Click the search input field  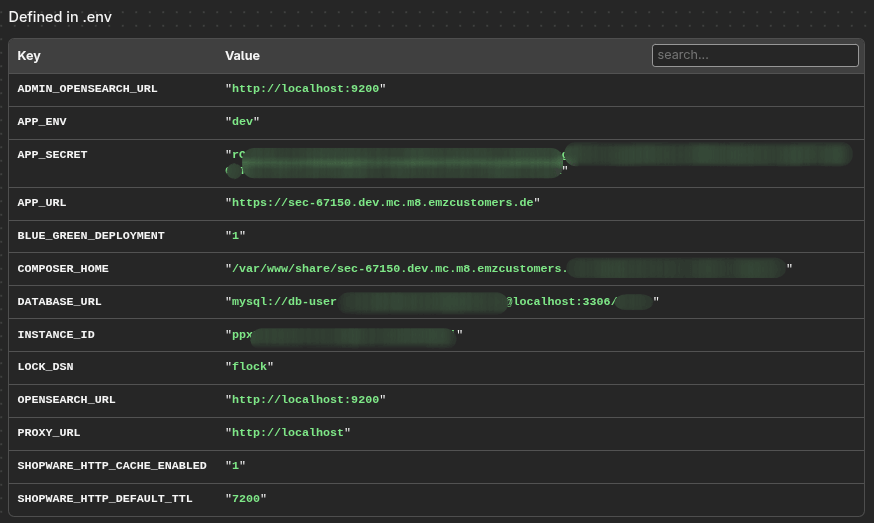pos(755,55)
